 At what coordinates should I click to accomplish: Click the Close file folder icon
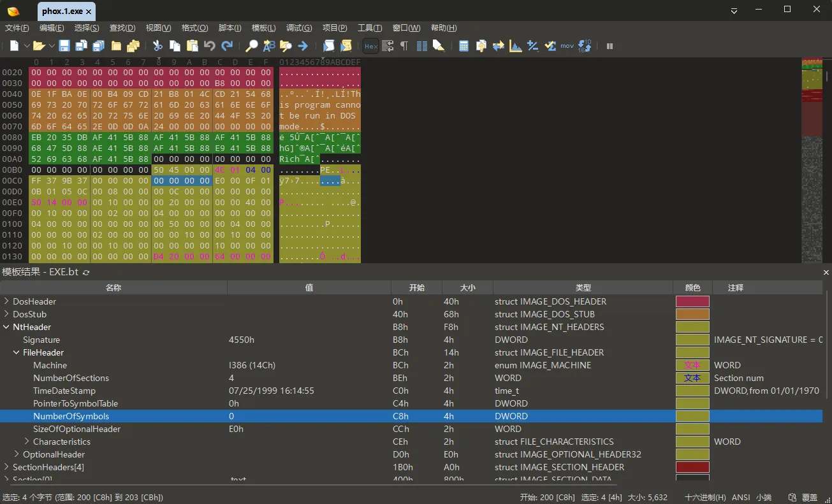[116, 46]
